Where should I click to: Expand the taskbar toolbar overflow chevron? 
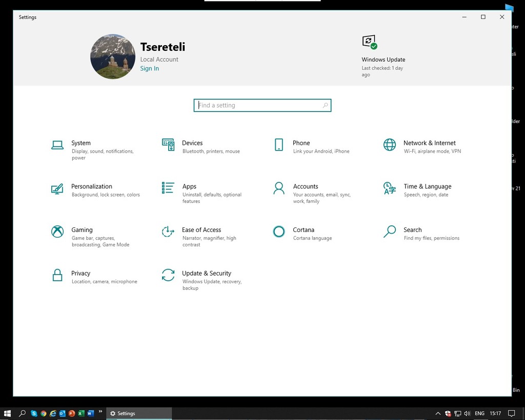100,411
